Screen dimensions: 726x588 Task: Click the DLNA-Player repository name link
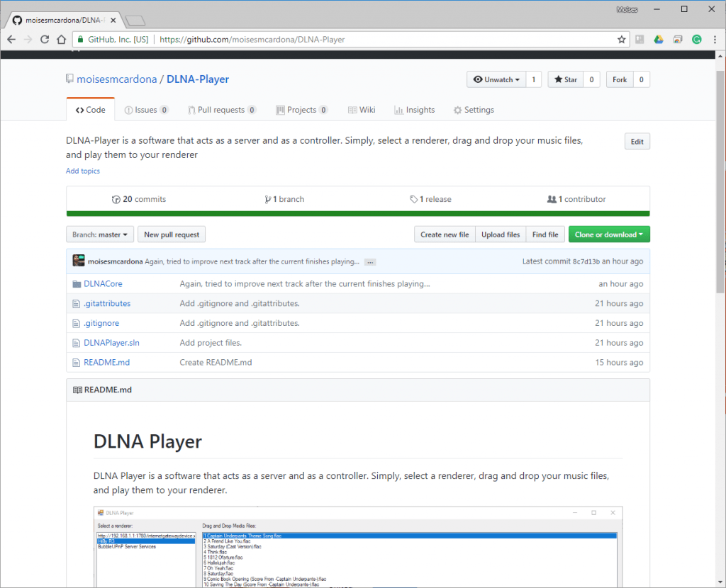(x=198, y=79)
